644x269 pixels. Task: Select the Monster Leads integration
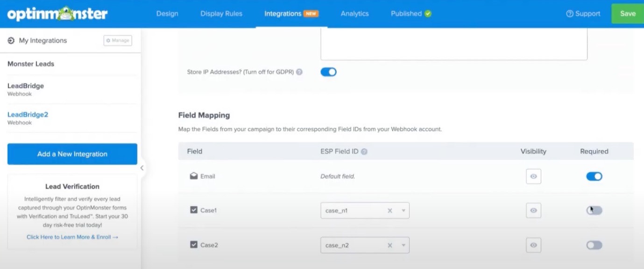(x=31, y=64)
